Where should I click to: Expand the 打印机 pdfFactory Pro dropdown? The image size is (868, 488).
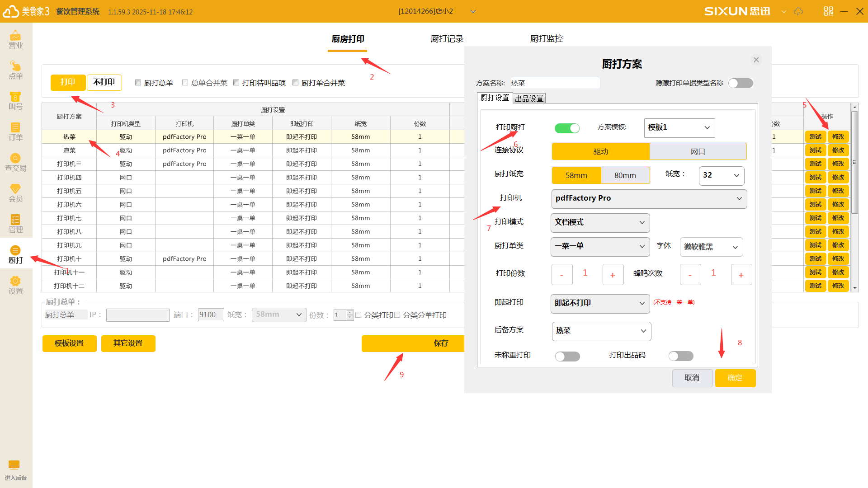(649, 199)
